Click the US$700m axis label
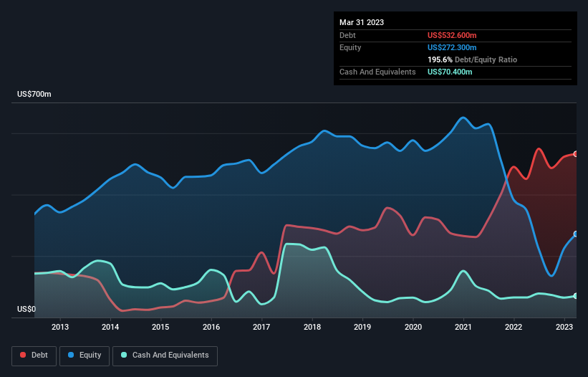This screenshot has width=588, height=377. point(34,94)
